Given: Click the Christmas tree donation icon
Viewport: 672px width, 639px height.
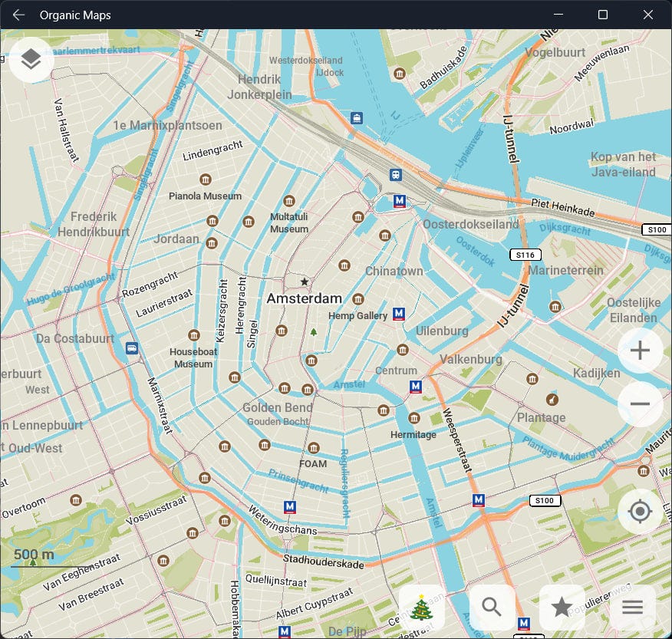Looking at the screenshot, I should click(x=423, y=607).
